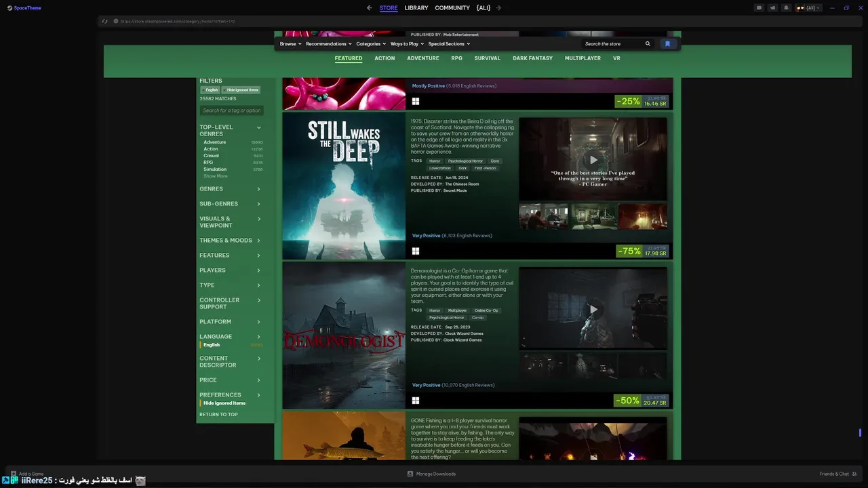The height and width of the screenshot is (488, 868).
Task: Open the Ways to Play dropdown
Action: [x=407, y=44]
